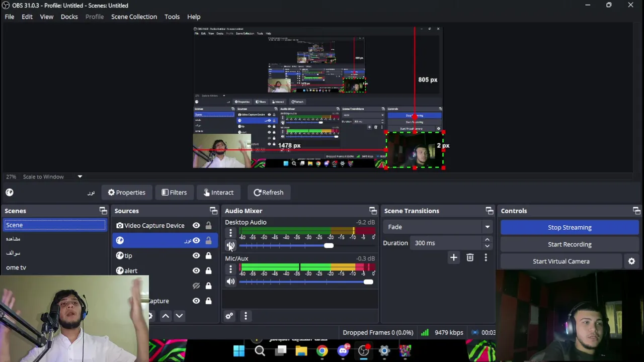This screenshot has height=362, width=644.
Task: Pop out the Scenes dock icon
Action: click(x=103, y=211)
